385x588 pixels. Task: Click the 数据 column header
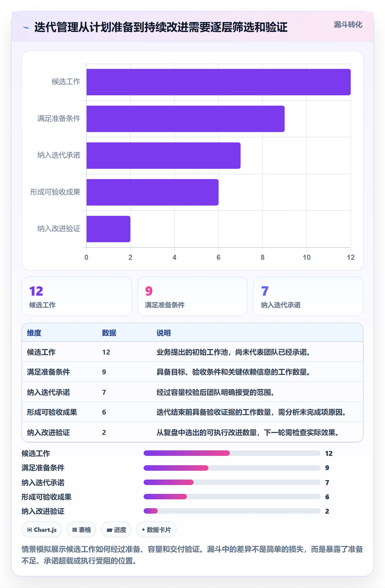(x=109, y=333)
